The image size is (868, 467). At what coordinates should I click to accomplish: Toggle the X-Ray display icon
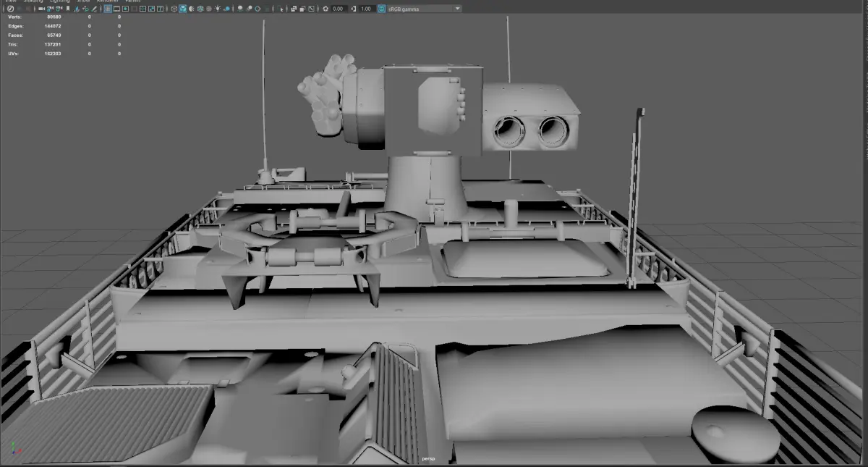pyautogui.click(x=294, y=9)
